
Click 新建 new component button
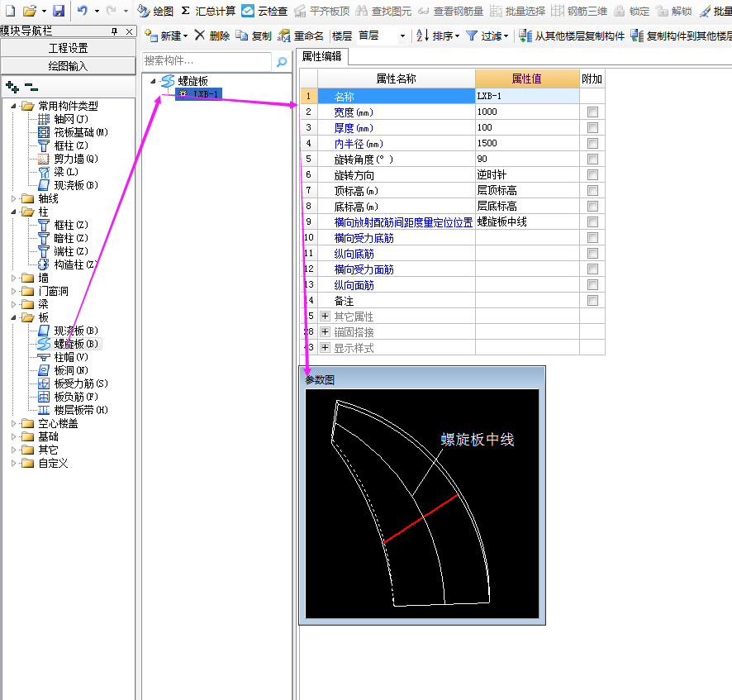tap(166, 36)
